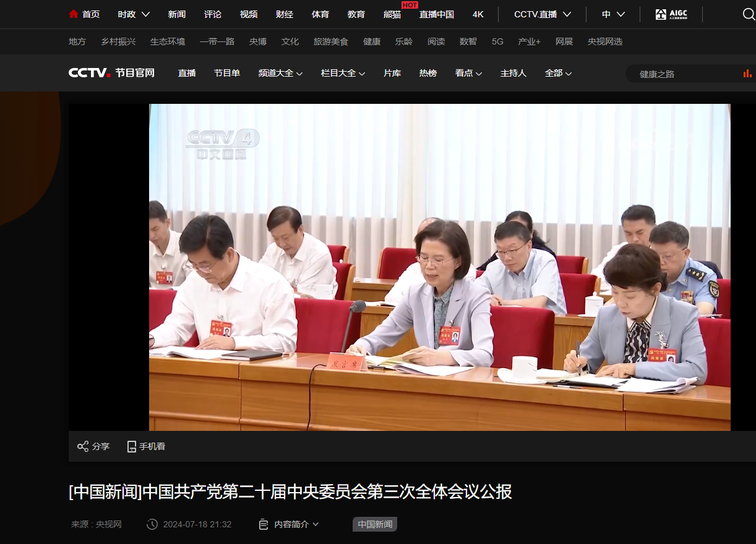Open the 数智 sub-nav link
The image size is (756, 544).
[x=468, y=41]
